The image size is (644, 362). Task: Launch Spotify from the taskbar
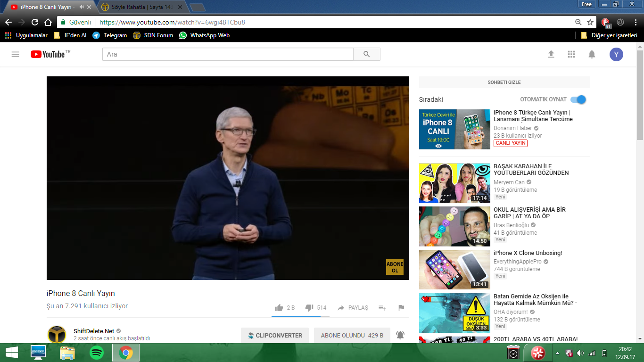pyautogui.click(x=97, y=353)
